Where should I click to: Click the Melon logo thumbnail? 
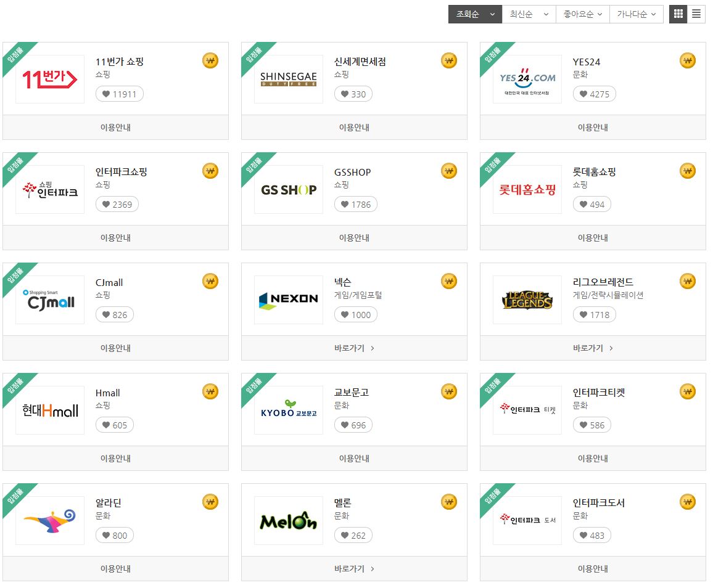point(288,520)
